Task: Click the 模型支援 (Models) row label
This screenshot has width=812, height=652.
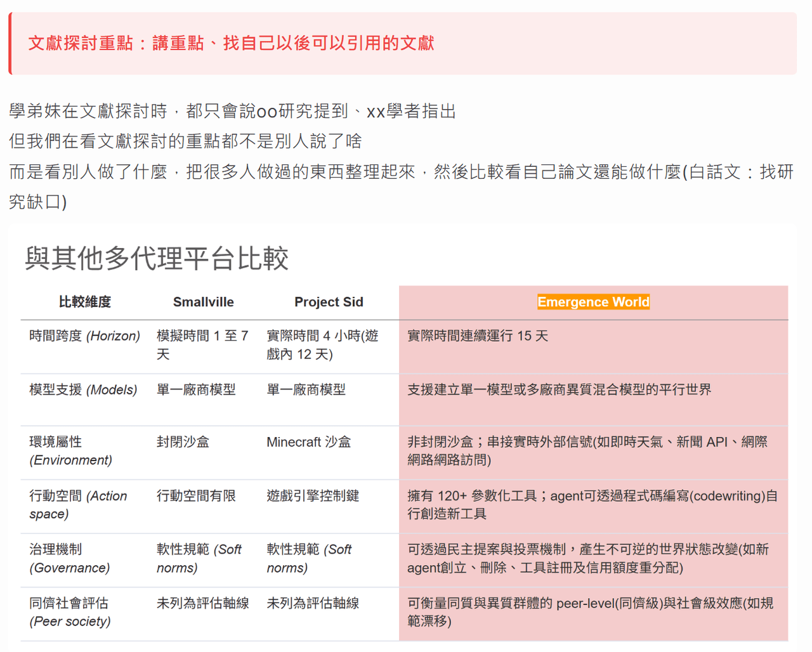Action: [x=83, y=389]
